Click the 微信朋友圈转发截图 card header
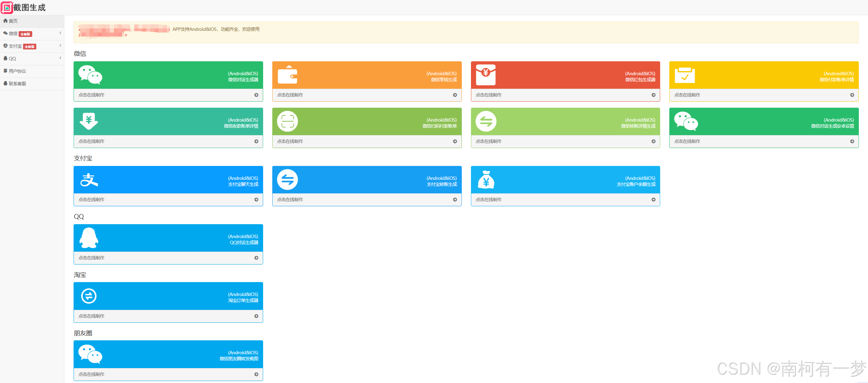 pyautogui.click(x=168, y=354)
